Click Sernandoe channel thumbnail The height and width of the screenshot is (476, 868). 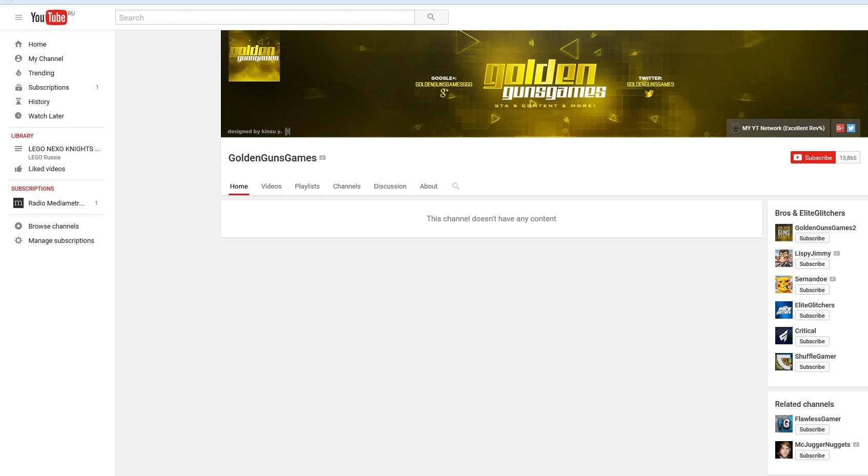coord(784,284)
